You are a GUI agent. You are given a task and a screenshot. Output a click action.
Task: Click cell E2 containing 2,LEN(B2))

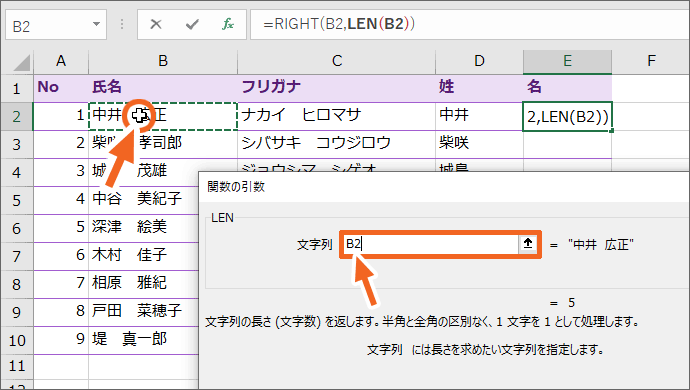pos(567,117)
